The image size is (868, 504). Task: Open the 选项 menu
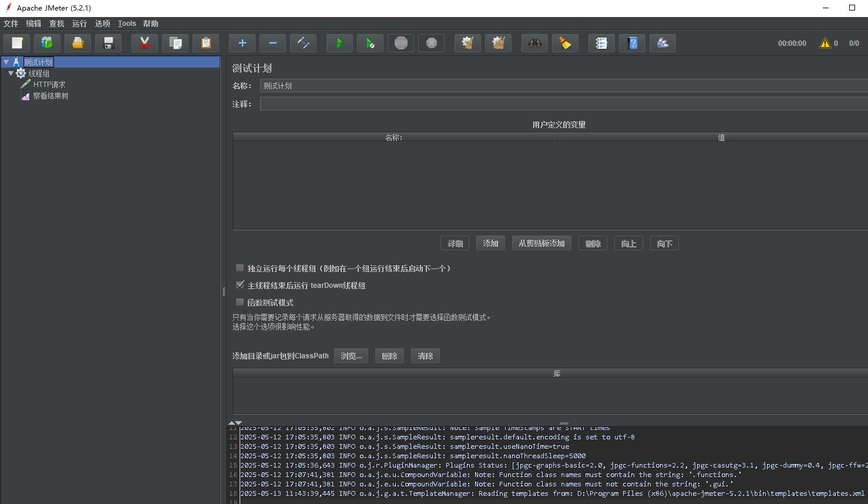point(103,23)
